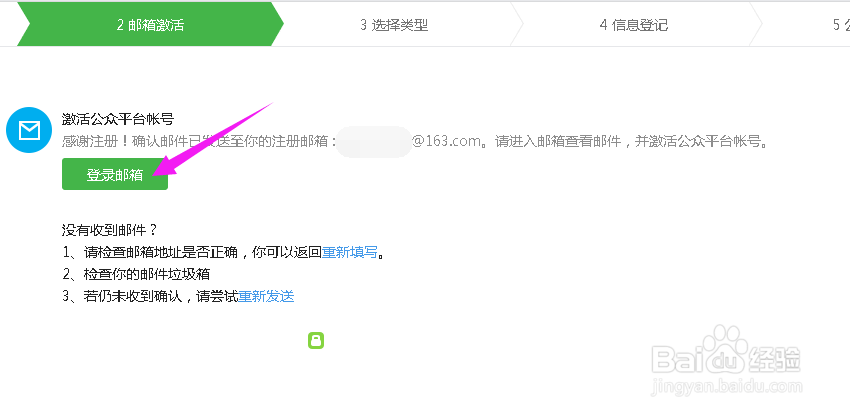Click the jingyan.baidu.com watermark text
This screenshot has width=850, height=416.
727,387
